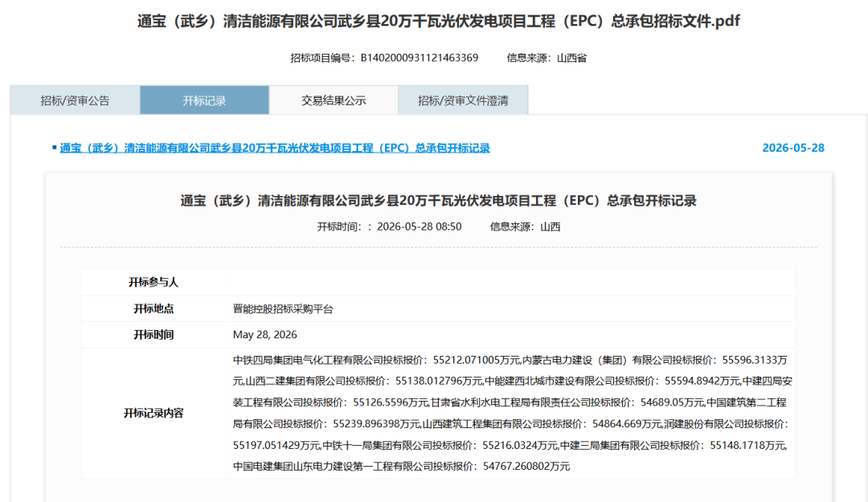Open the 总承包开标记录 blue link
Viewport: 868px width, 502px height.
coord(275,148)
